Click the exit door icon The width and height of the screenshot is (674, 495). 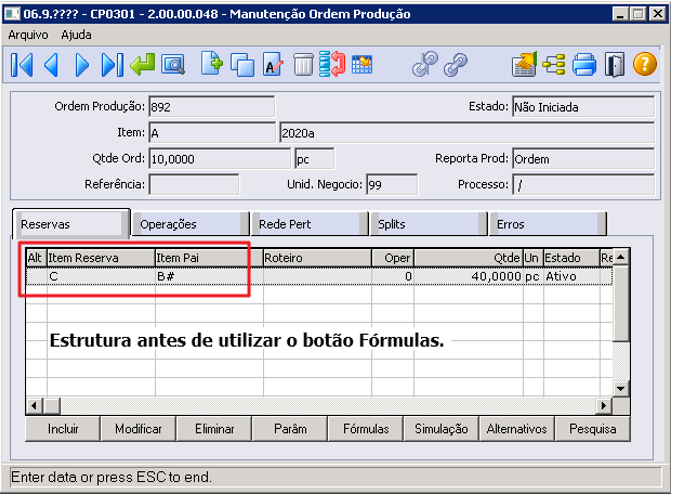pos(615,65)
